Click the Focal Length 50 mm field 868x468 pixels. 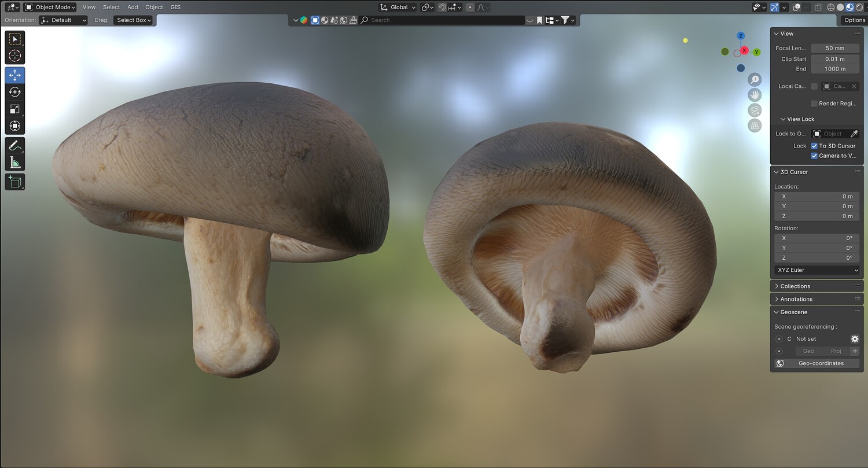(835, 49)
